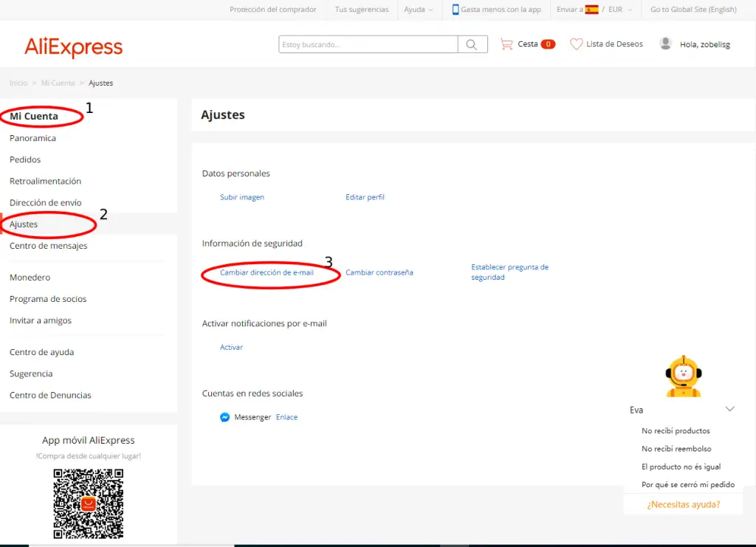Click the wishlist heart icon
Image resolution: width=756 pixels, height=547 pixels.
click(576, 44)
